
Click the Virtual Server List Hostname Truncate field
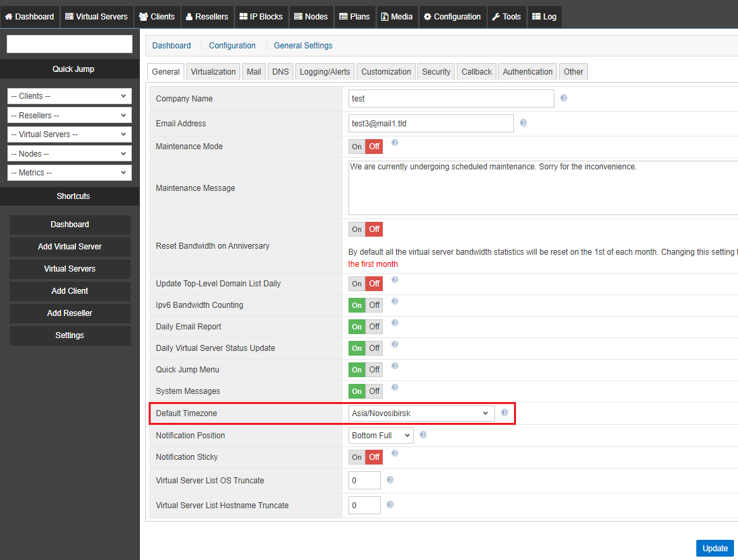(365, 506)
